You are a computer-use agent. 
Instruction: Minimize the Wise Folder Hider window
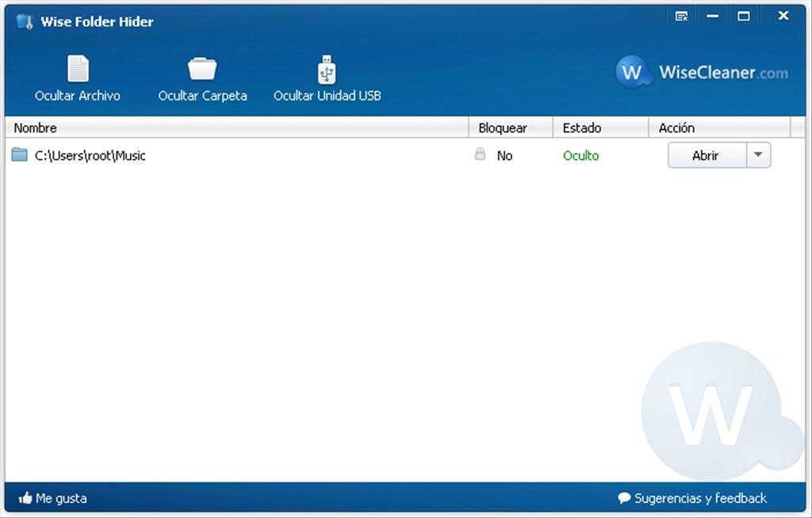pos(713,17)
